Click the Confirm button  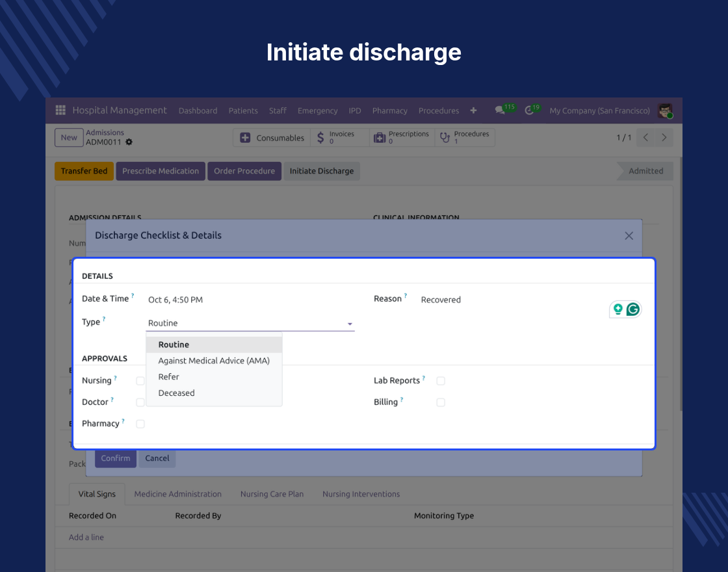(x=116, y=458)
